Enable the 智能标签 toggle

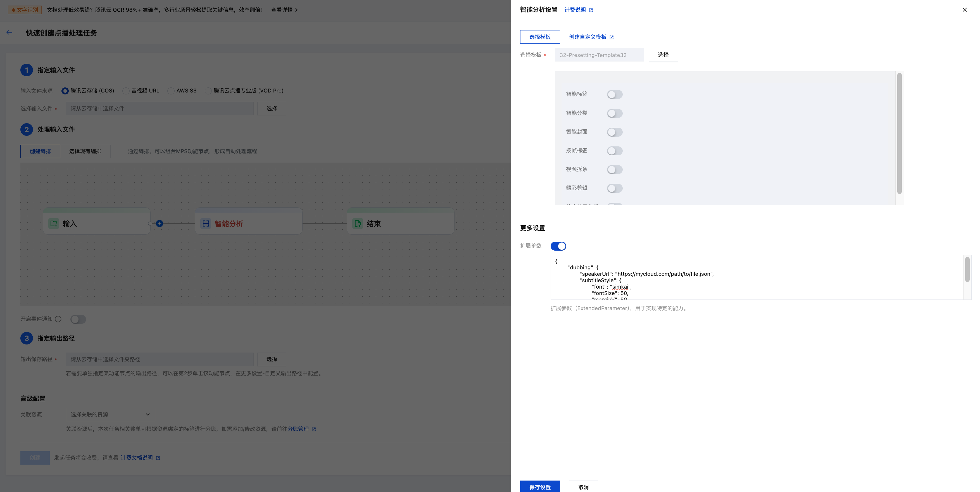click(x=614, y=94)
